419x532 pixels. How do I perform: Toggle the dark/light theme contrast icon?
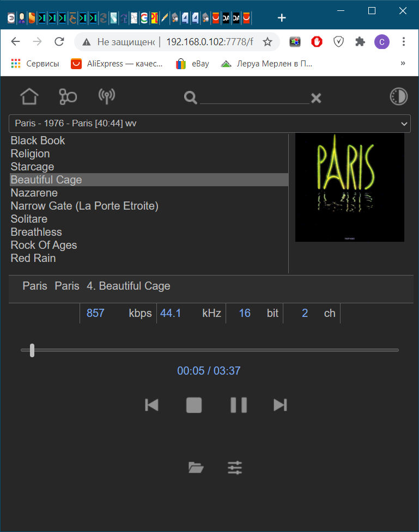click(x=399, y=96)
